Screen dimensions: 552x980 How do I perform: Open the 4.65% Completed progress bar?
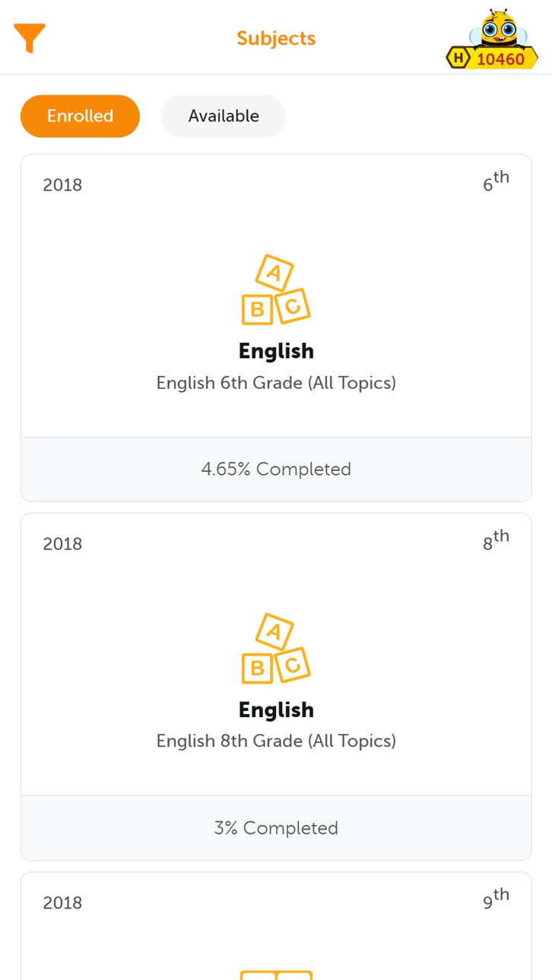click(x=276, y=469)
